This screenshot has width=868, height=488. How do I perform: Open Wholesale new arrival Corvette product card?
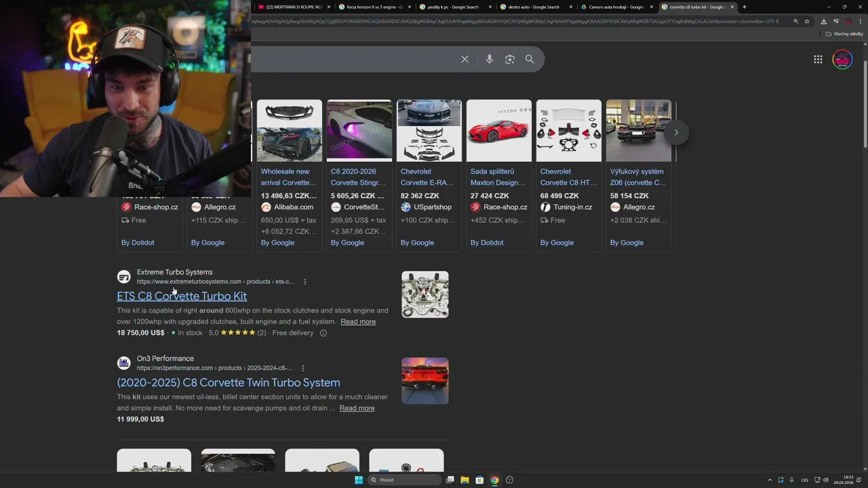288,177
